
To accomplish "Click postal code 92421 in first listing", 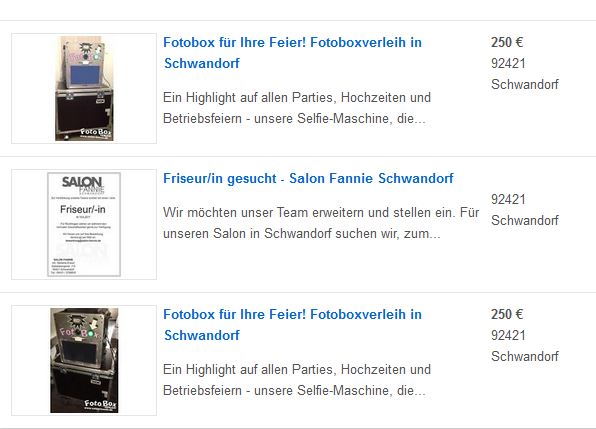I will point(508,63).
